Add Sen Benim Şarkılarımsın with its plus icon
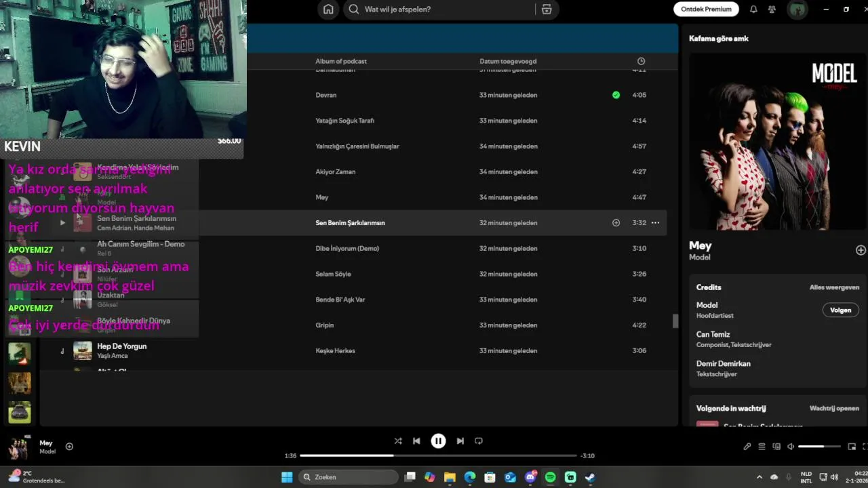The height and width of the screenshot is (488, 868). (x=616, y=222)
